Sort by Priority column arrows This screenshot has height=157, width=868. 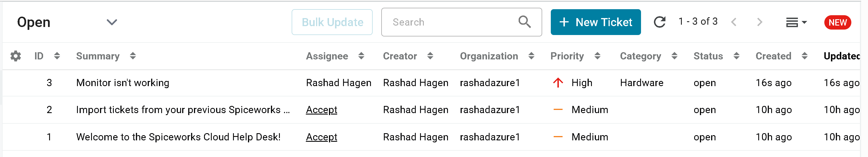[597, 56]
